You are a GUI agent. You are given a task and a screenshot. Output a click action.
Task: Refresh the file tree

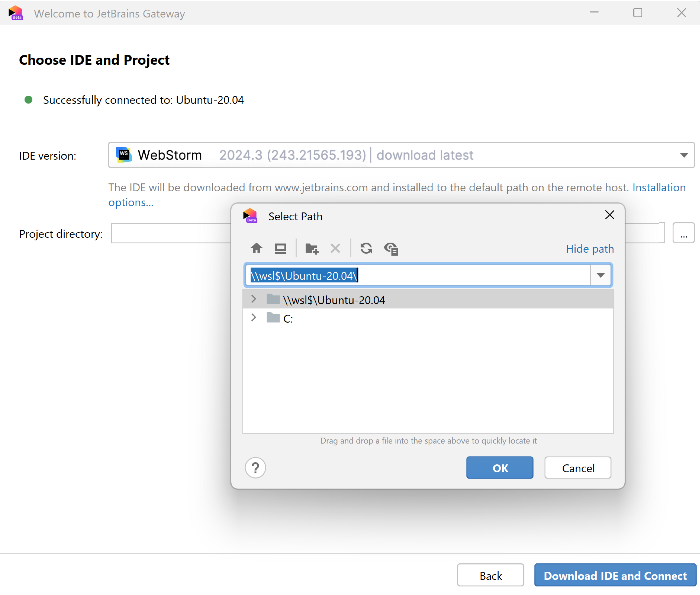[366, 248]
